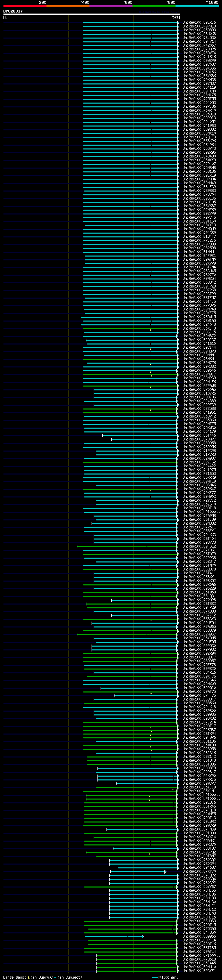The width and height of the screenshot is (222, 980).
Task: Open hit UniRef100_A5BFY1
Action: [199, 531]
